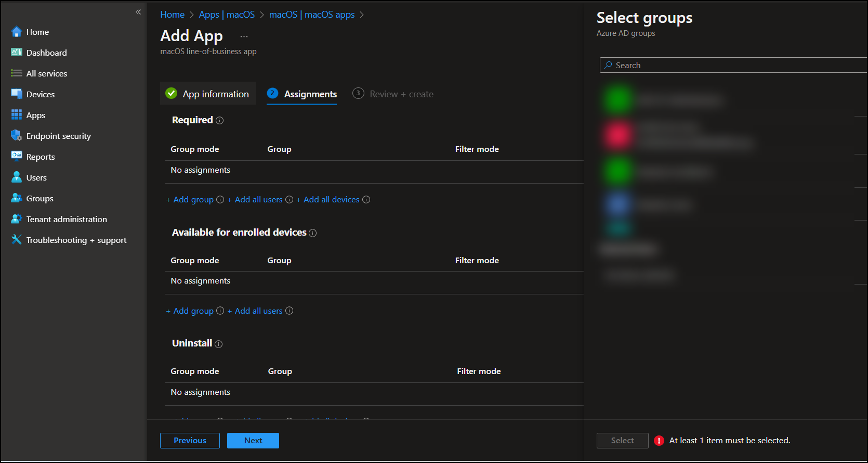The image size is (868, 463).
Task: Click the red error icon near Select
Action: pos(659,441)
